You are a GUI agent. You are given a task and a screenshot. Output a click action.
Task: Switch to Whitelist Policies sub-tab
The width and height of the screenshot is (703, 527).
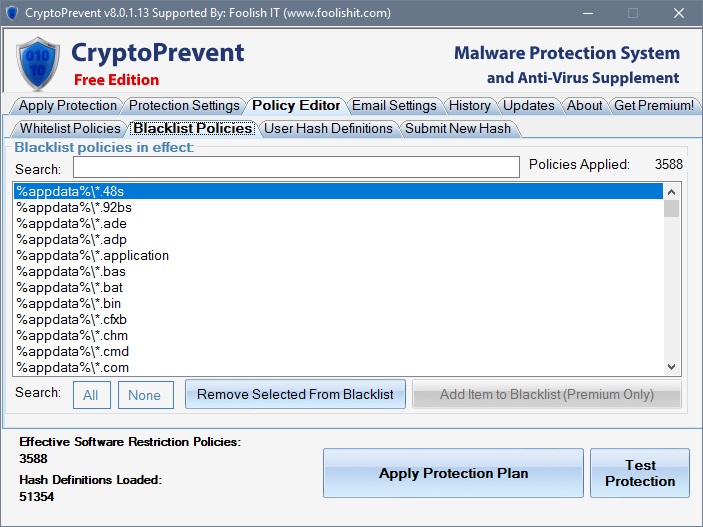(x=70, y=128)
